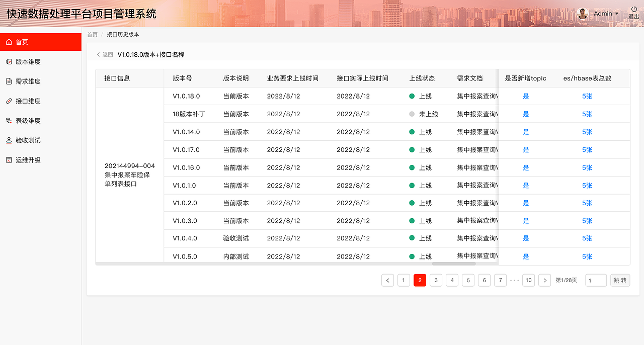
Task: Click the 表级维度 sidebar icon
Action: [x=9, y=121]
